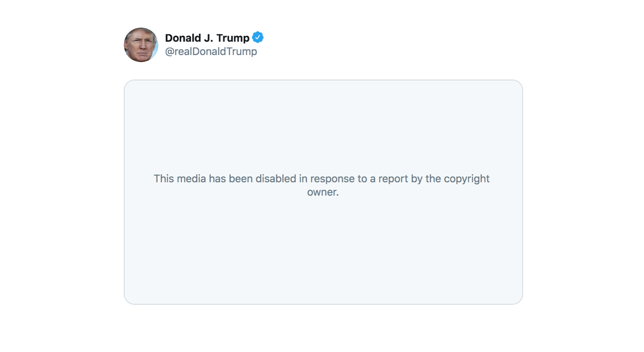Click the word "report" in the notice

[393, 179]
